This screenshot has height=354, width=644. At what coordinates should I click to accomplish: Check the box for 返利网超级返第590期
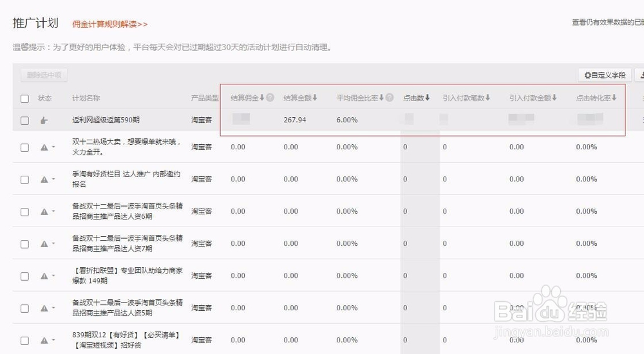(x=24, y=120)
